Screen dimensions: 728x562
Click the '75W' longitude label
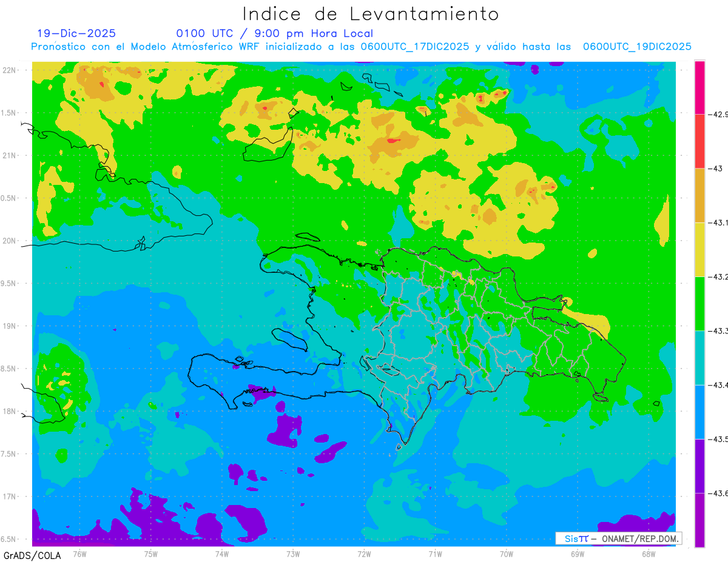click(x=151, y=554)
